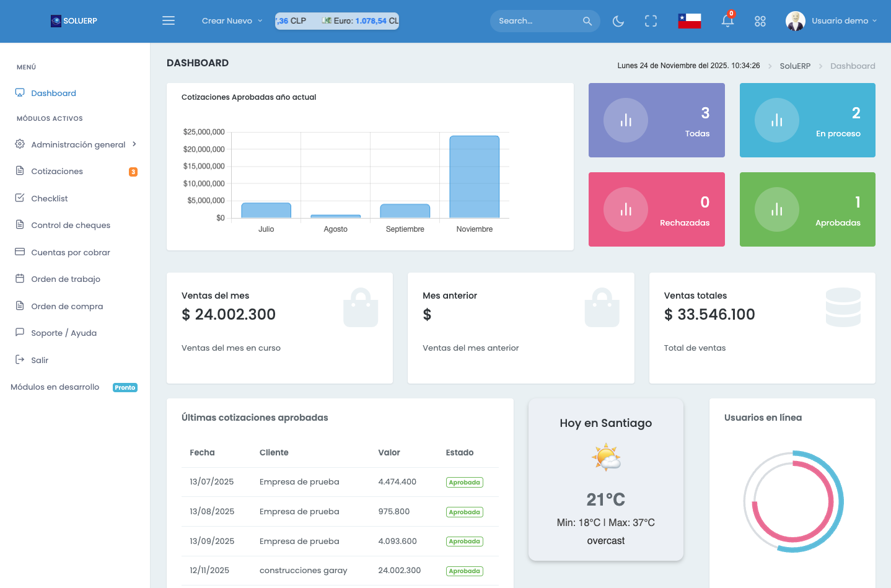Open Cotizaciones from the menu
Image resolution: width=891 pixels, height=588 pixels.
point(57,171)
